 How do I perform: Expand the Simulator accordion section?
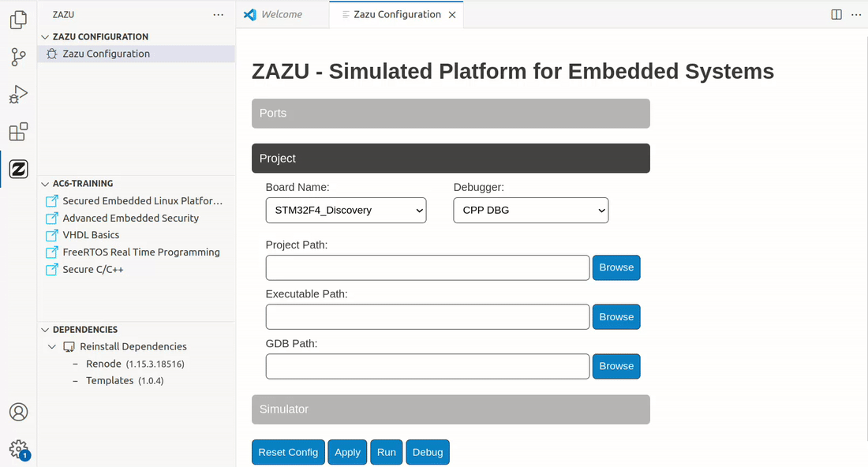tap(451, 409)
